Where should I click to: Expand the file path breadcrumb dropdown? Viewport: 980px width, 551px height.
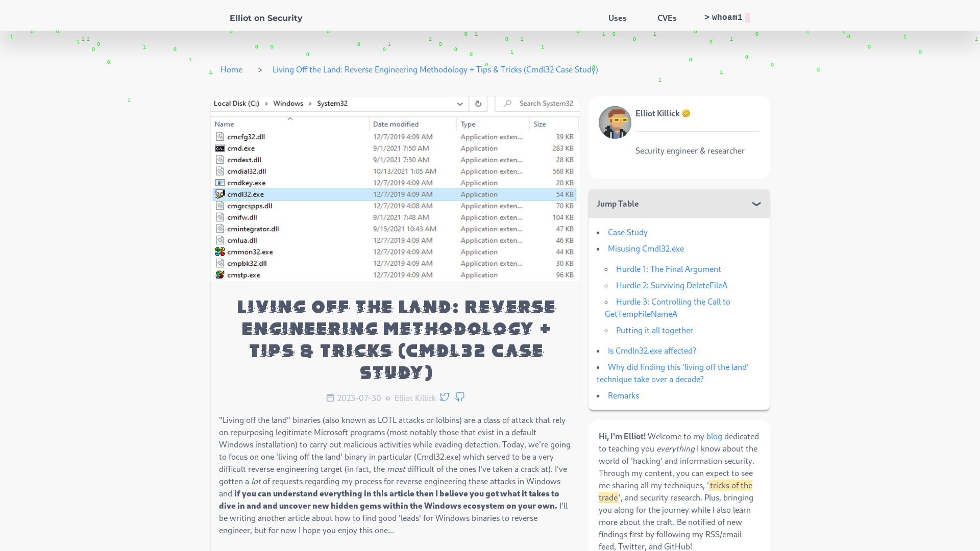pyautogui.click(x=460, y=103)
